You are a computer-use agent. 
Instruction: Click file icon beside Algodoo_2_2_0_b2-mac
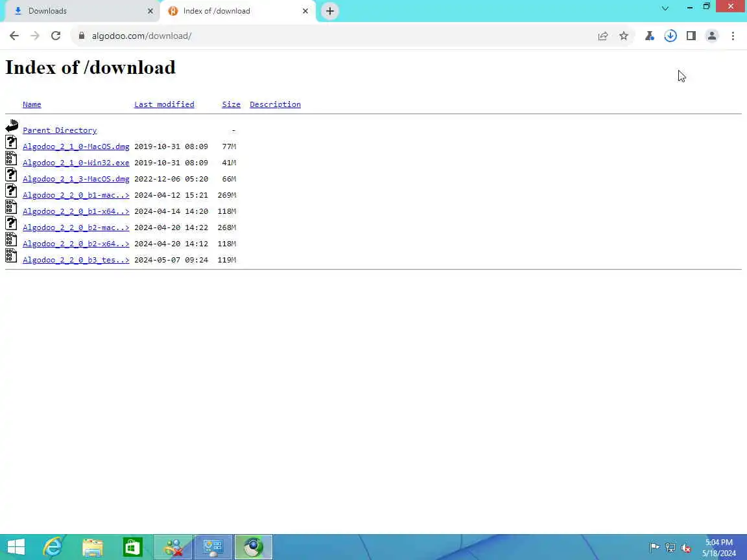click(11, 223)
